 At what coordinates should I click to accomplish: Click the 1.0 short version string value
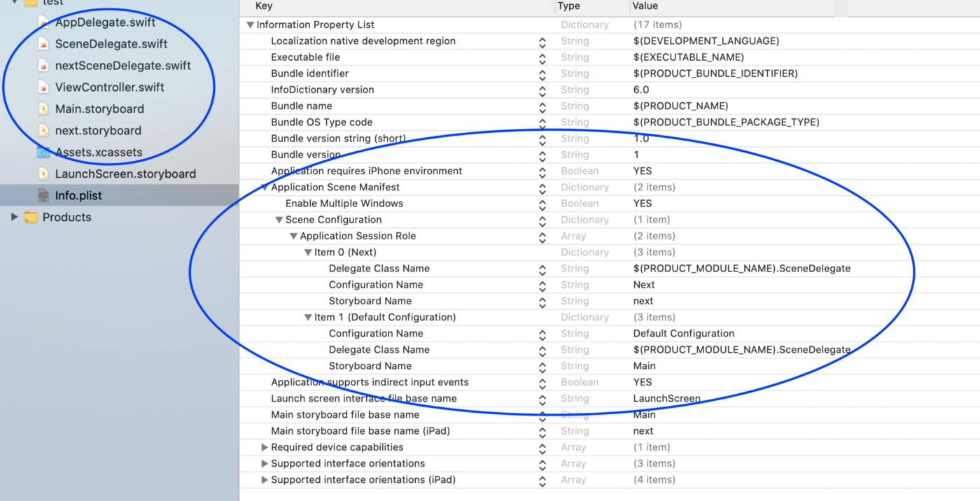(x=641, y=139)
